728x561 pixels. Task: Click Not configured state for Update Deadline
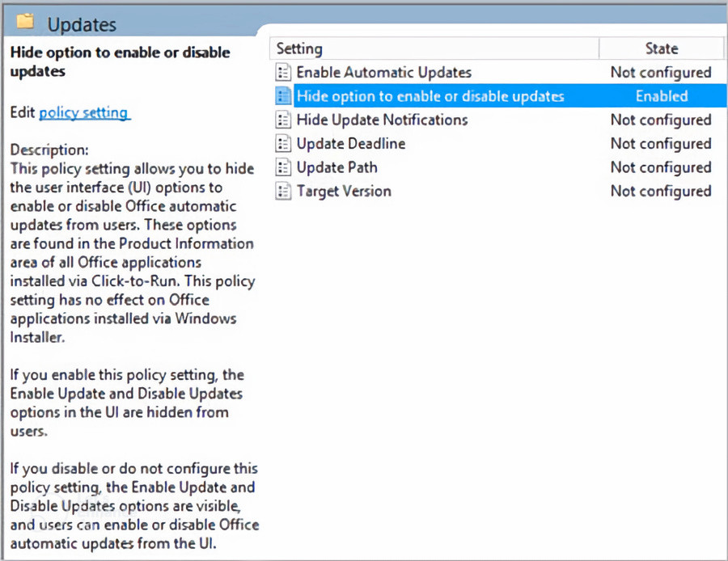tap(661, 144)
